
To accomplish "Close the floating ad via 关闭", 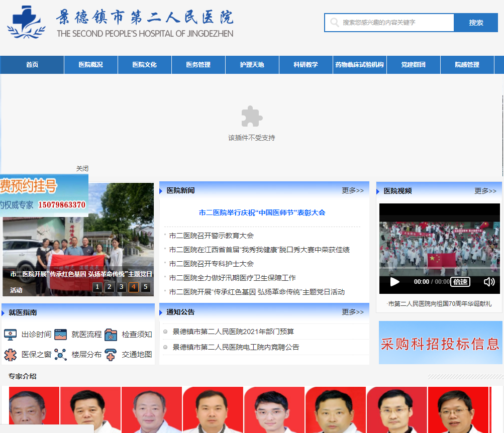I will coord(82,169).
